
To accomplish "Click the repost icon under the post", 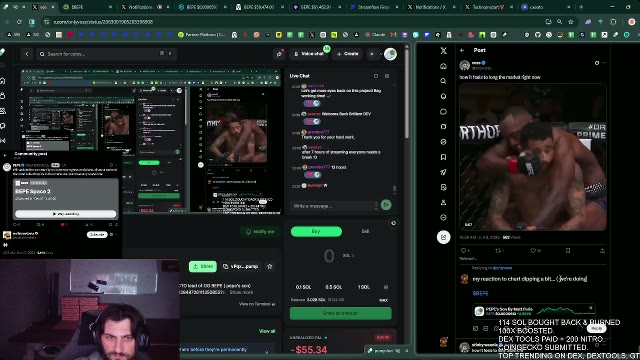I will click(498, 251).
